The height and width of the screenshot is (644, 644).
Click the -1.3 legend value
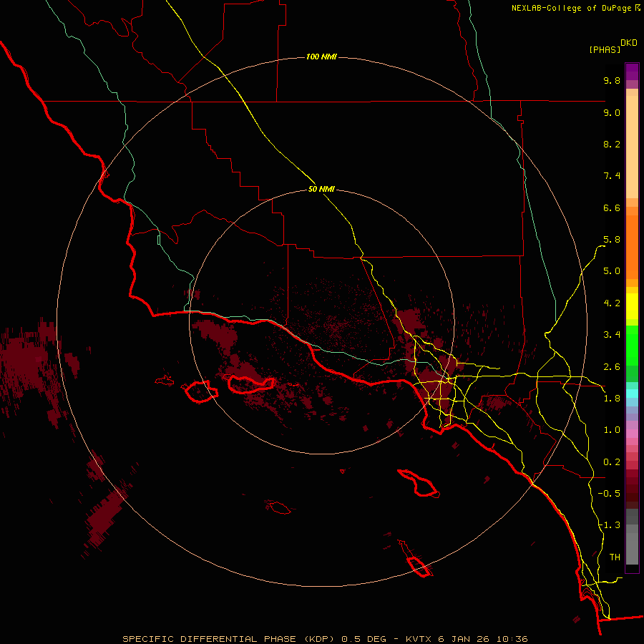tap(609, 525)
